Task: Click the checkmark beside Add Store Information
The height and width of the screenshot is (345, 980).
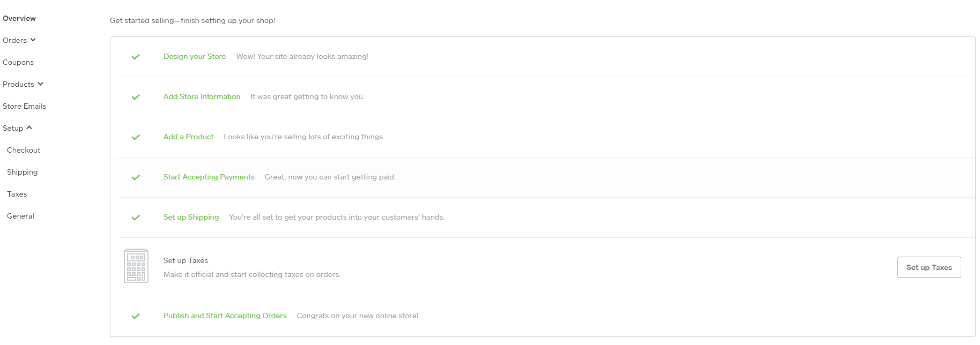Action: pos(136,97)
